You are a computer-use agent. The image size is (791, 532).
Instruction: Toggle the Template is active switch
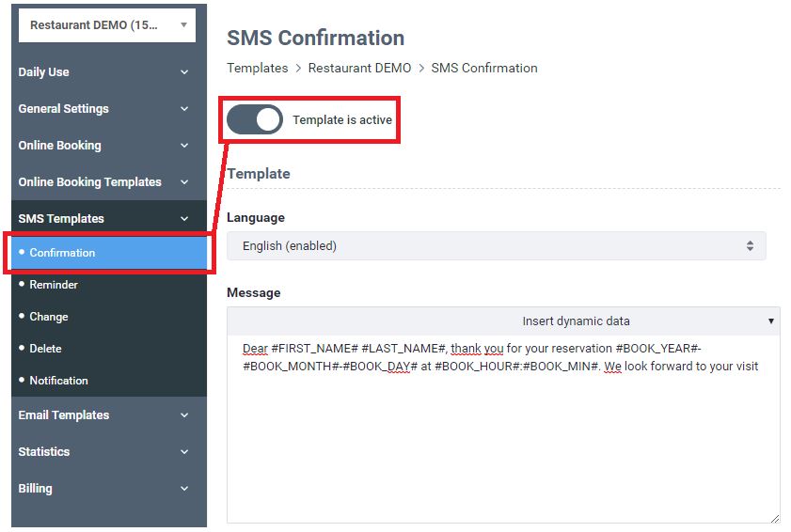click(255, 119)
